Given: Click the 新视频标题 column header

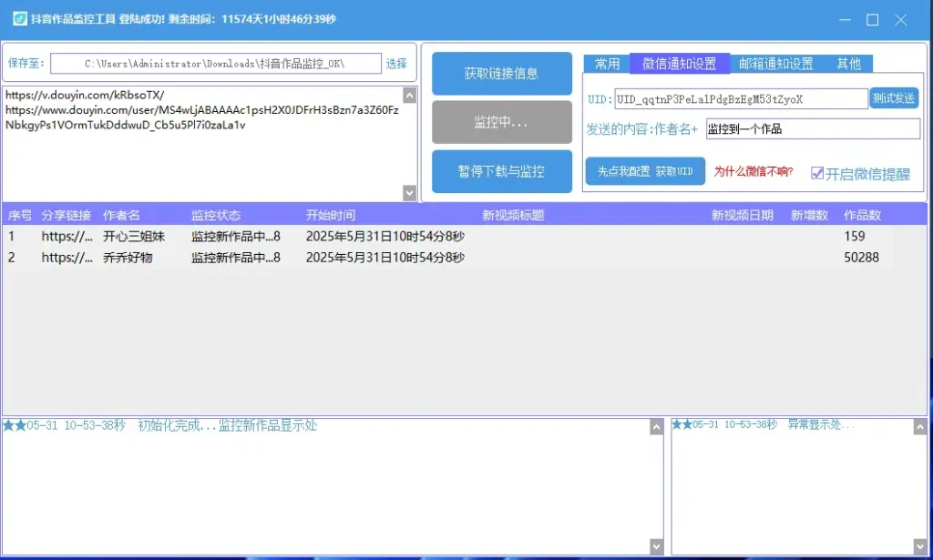Looking at the screenshot, I should pos(513,215).
